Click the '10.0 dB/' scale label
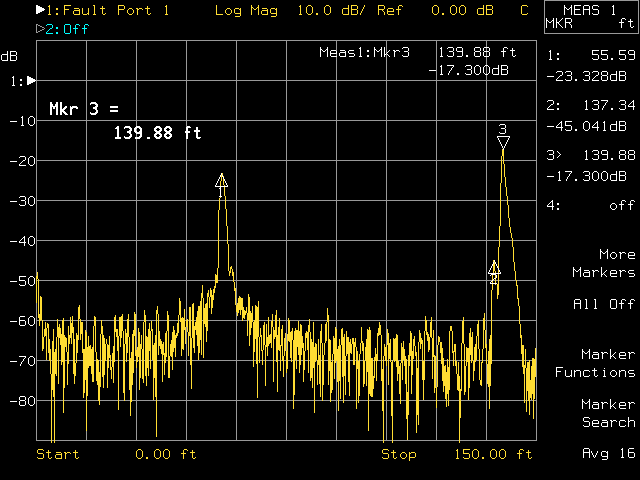The height and width of the screenshot is (480, 640). click(x=331, y=10)
